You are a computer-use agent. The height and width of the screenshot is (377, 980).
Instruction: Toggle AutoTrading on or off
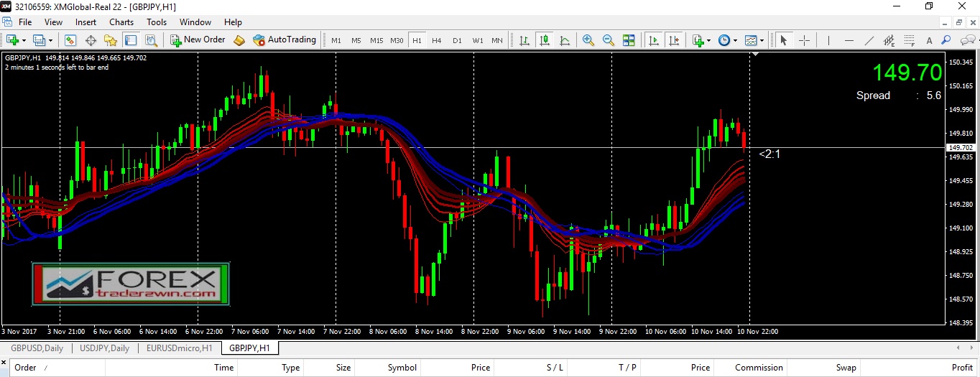[285, 40]
